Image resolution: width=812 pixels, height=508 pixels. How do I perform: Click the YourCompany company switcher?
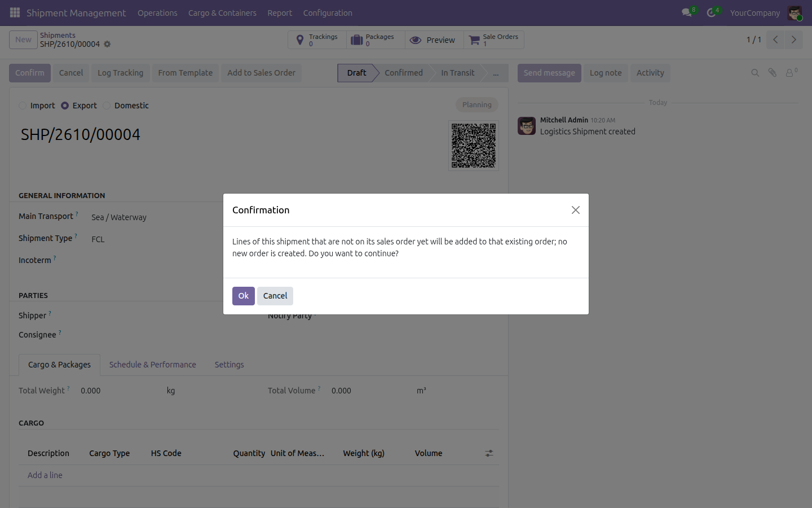(755, 13)
